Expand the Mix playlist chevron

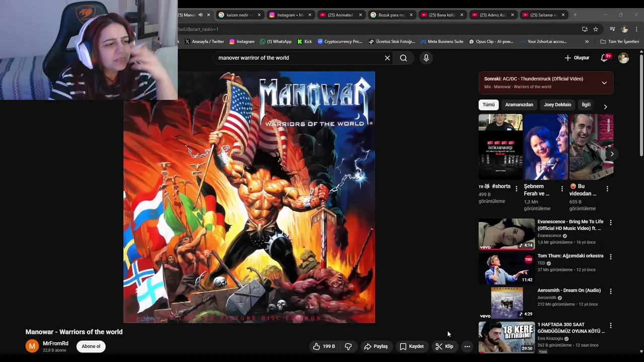click(x=604, y=83)
